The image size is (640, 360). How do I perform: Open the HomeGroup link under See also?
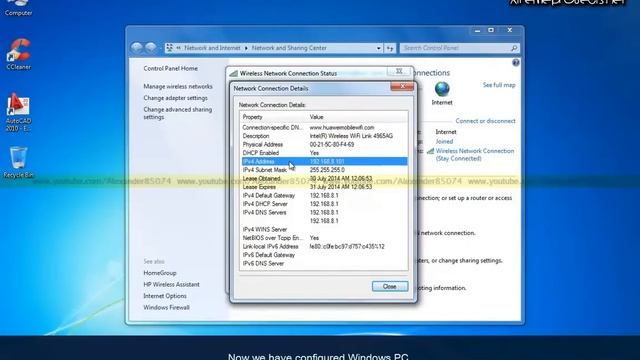[160, 273]
